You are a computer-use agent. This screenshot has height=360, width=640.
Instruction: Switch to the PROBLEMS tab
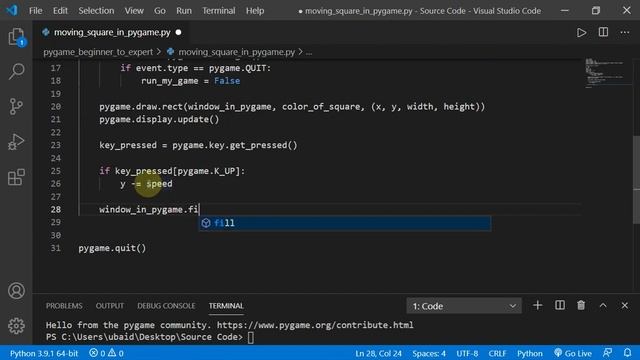coord(64,306)
